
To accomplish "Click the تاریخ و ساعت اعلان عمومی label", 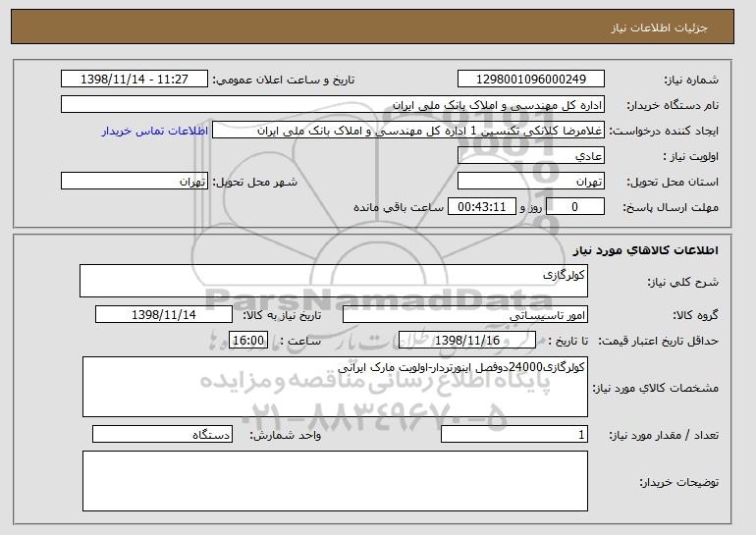I will pos(284,80).
